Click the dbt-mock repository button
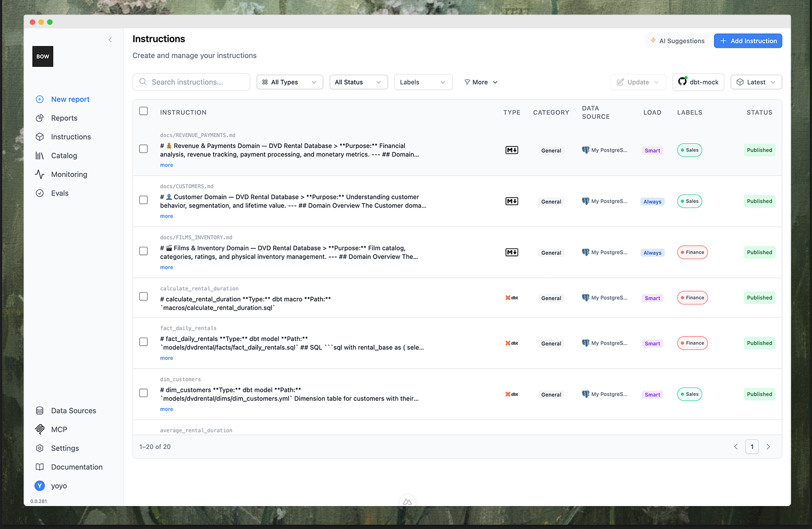Viewport: 812px width, 529px height. point(698,82)
